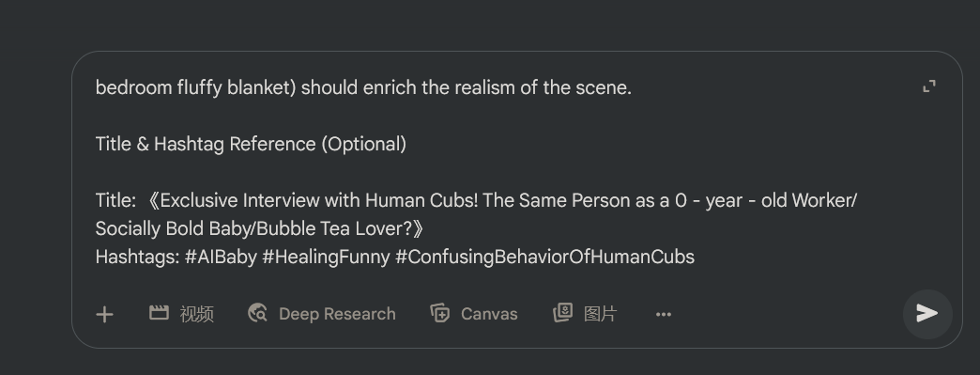Click the '#HealingFunny' hashtag text
Image resolution: width=980 pixels, height=375 pixels.
coord(326,258)
